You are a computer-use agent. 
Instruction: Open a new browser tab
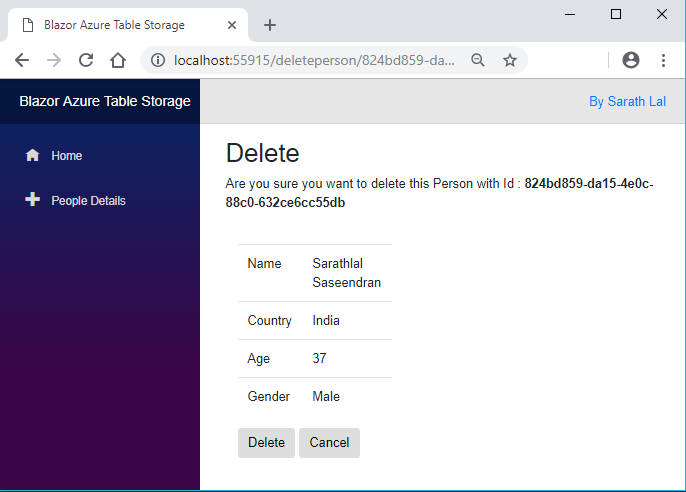click(270, 25)
